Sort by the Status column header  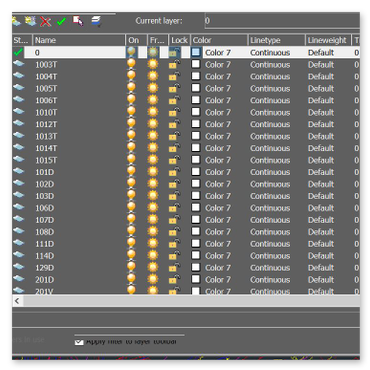[x=22, y=40]
